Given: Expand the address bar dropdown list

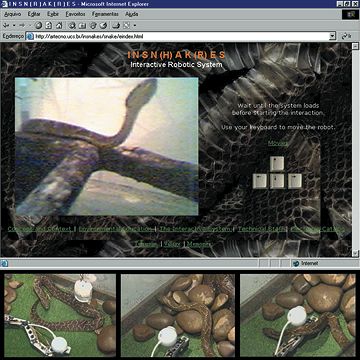Looking at the screenshot, I should click(x=332, y=36).
